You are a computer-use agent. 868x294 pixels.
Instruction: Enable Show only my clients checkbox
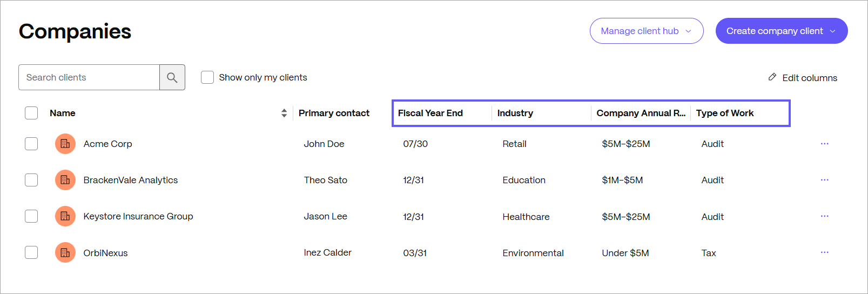point(207,77)
